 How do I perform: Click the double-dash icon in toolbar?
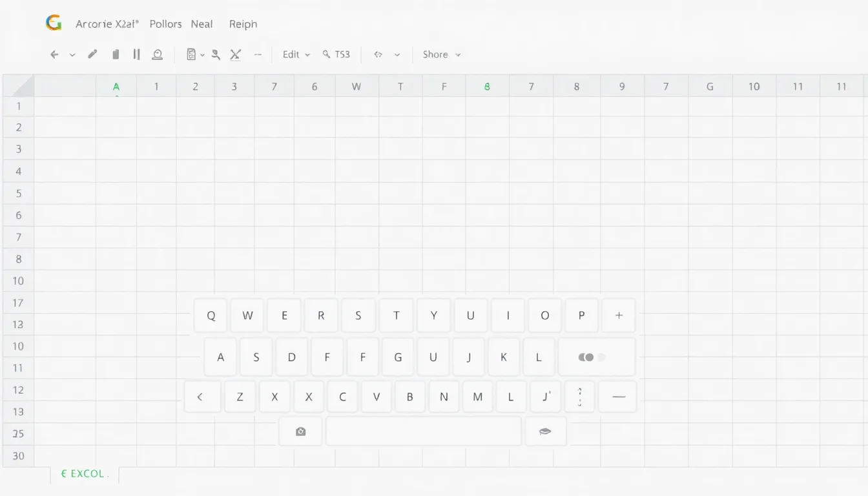tap(258, 55)
